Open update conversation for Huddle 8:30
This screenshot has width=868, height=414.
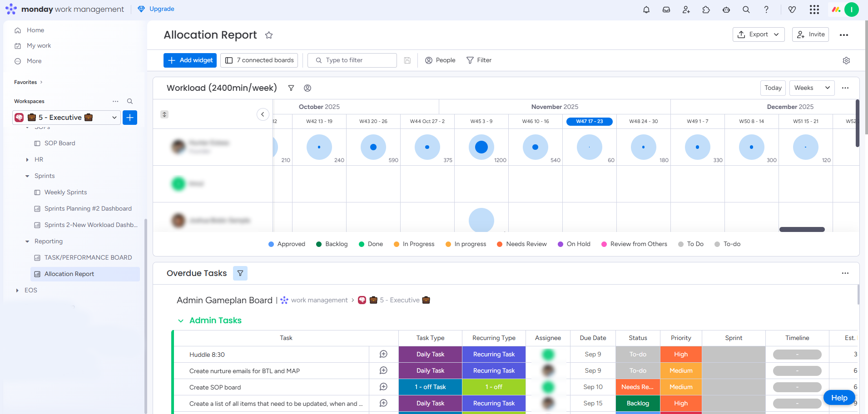383,354
